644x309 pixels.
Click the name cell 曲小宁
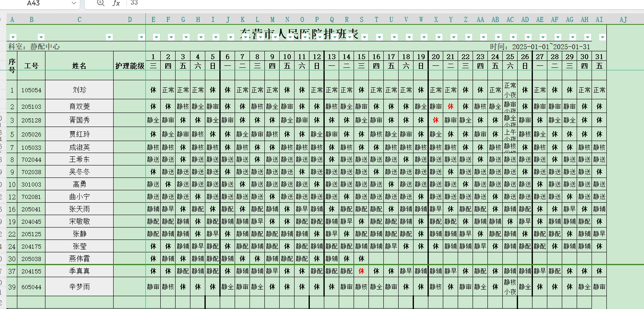(79, 197)
